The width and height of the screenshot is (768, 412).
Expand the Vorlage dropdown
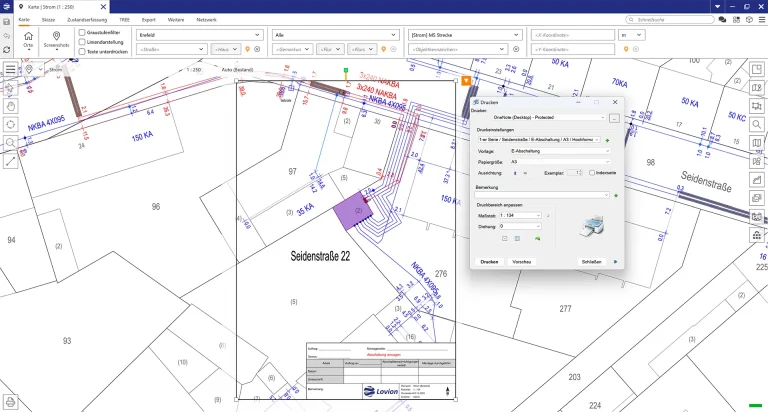coord(558,150)
